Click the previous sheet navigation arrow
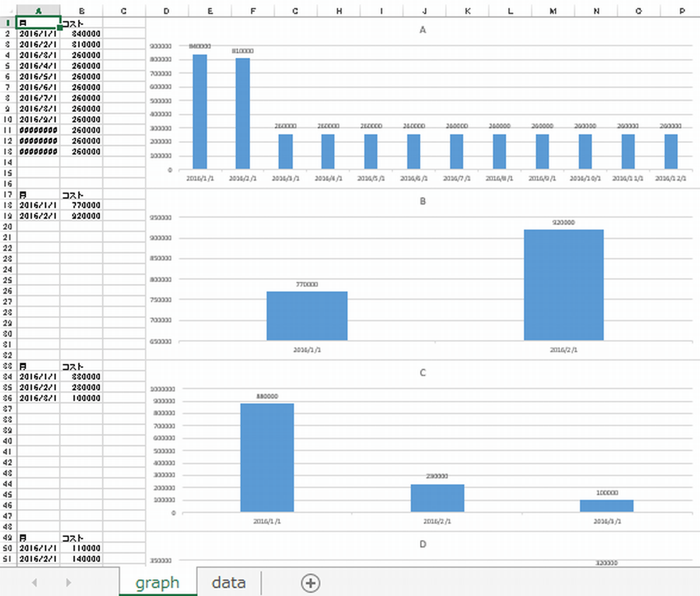 coord(34,583)
